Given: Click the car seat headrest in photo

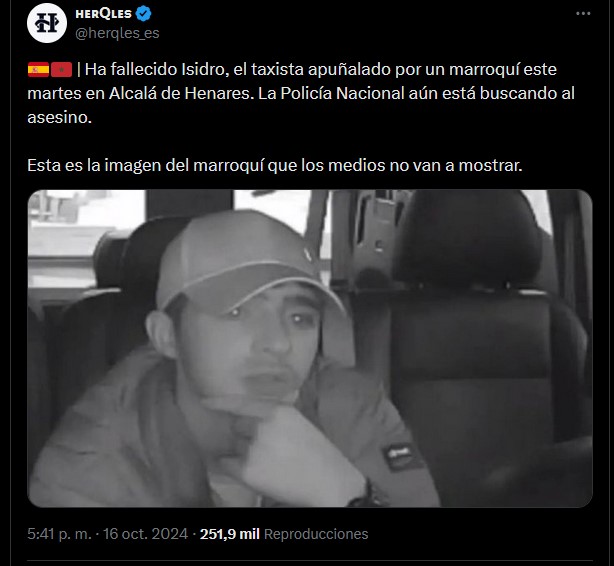Looking at the screenshot, I should (x=468, y=238).
